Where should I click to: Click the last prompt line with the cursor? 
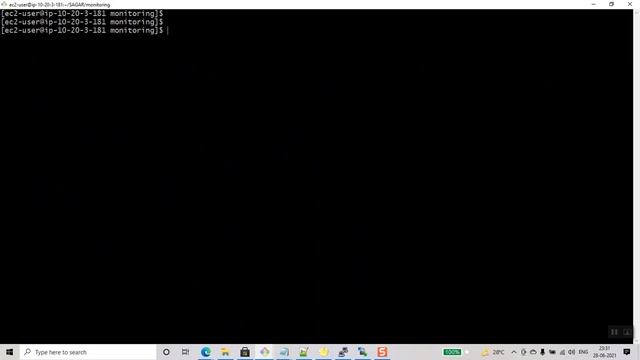(84, 31)
